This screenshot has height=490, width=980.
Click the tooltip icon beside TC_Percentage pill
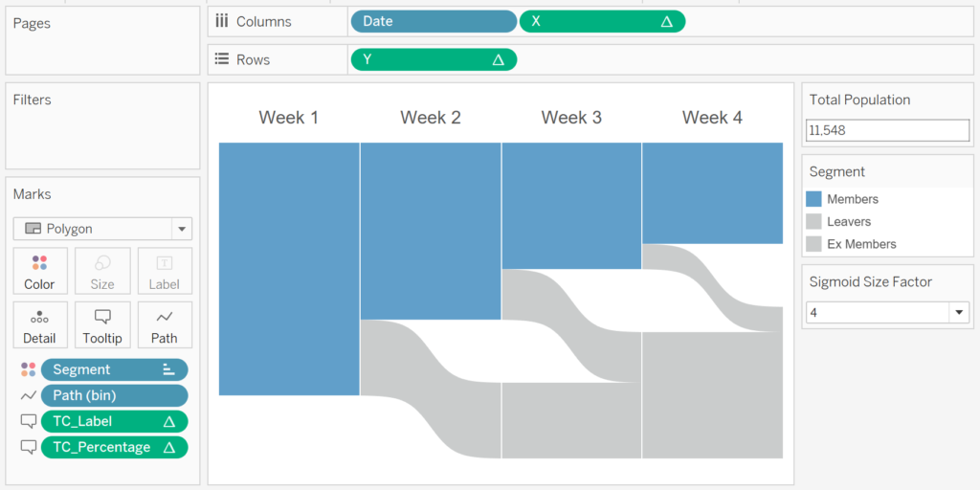[x=28, y=448]
